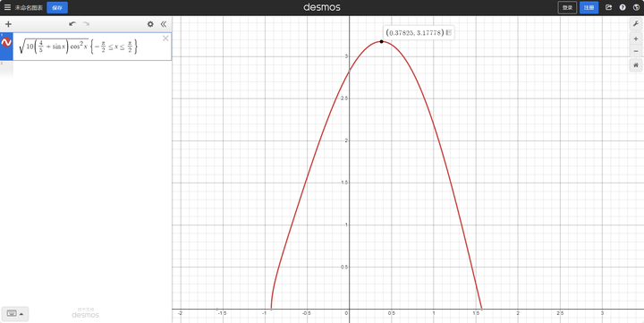
Task: Open the help question mark icon
Action: point(623,7)
